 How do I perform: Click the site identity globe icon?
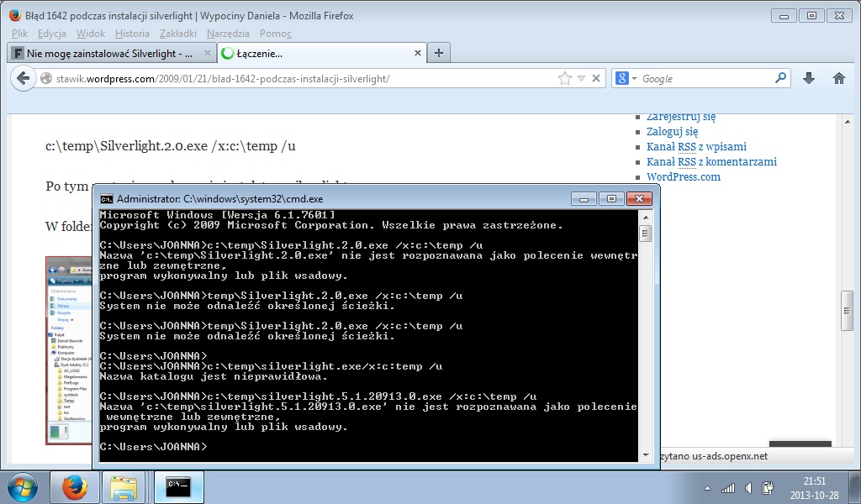tap(46, 78)
